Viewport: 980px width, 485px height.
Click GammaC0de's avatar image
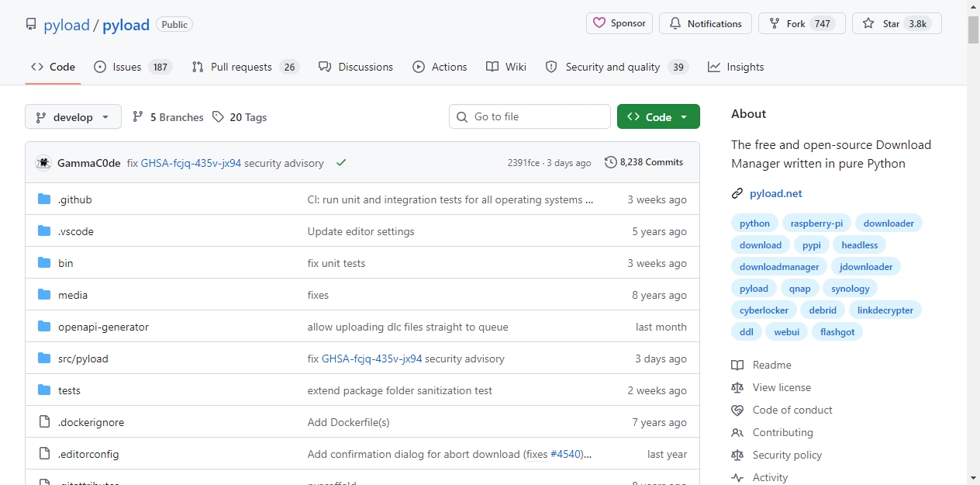[43, 163]
